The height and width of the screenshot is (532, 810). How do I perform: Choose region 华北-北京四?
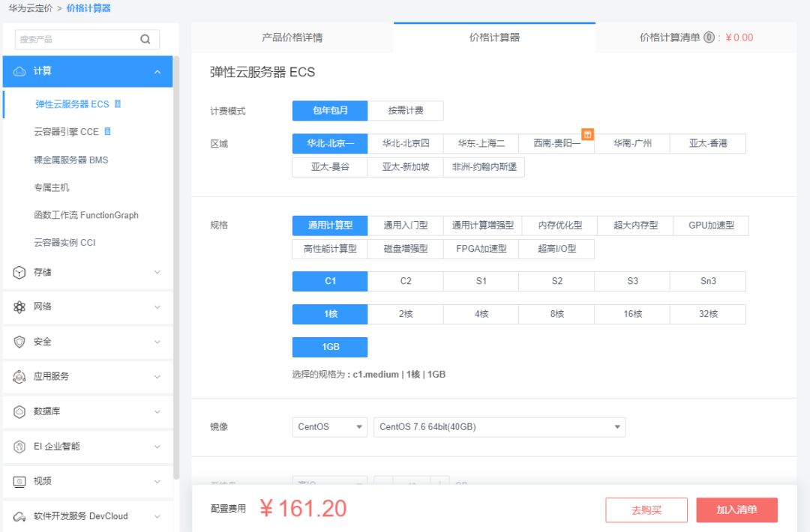click(406, 143)
